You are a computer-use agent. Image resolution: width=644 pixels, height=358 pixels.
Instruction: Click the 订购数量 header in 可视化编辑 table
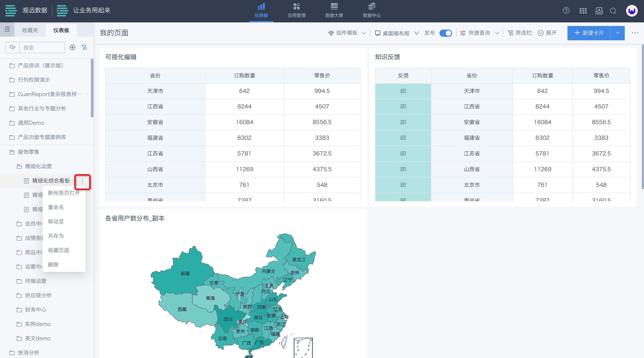point(245,75)
